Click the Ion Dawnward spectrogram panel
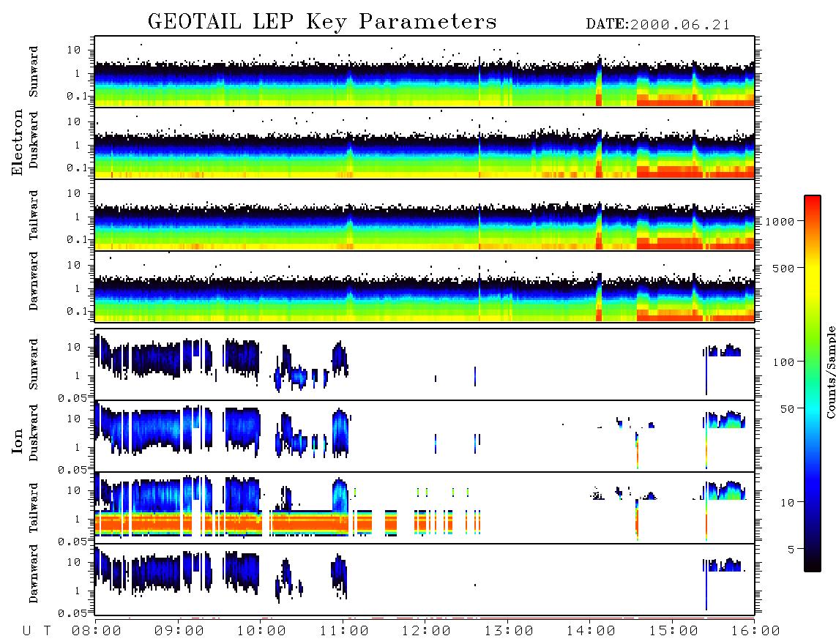 click(425, 580)
